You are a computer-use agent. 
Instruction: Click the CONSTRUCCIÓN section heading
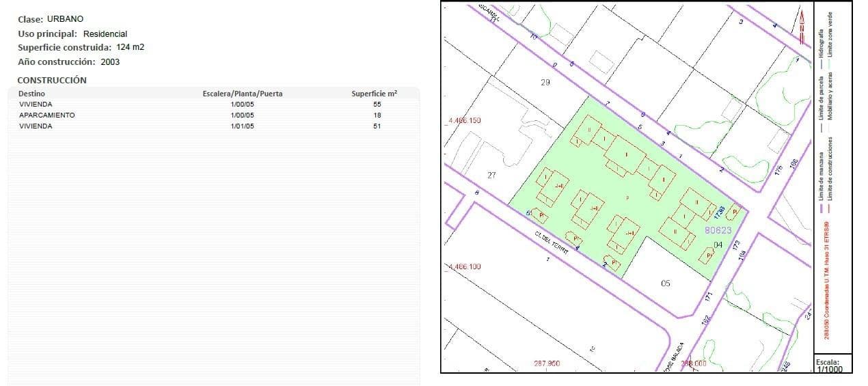(52, 80)
